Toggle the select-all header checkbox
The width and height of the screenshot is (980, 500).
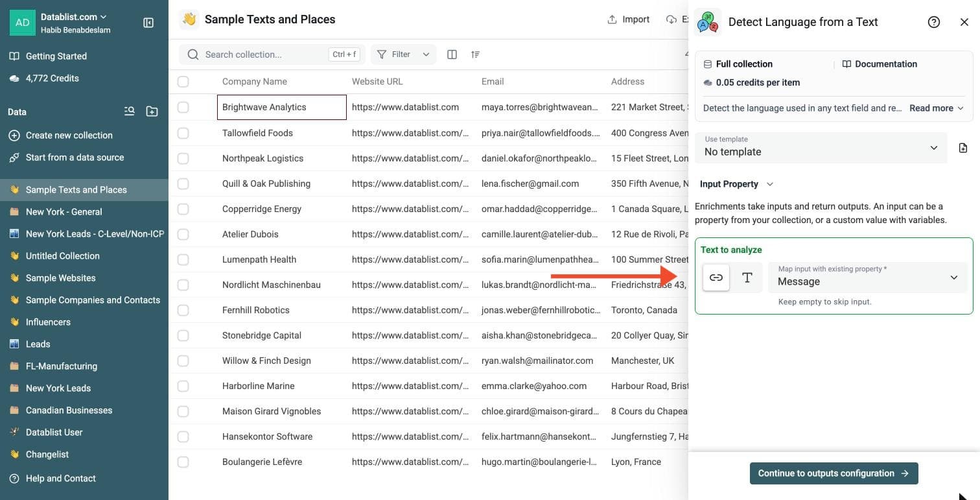[x=183, y=82]
